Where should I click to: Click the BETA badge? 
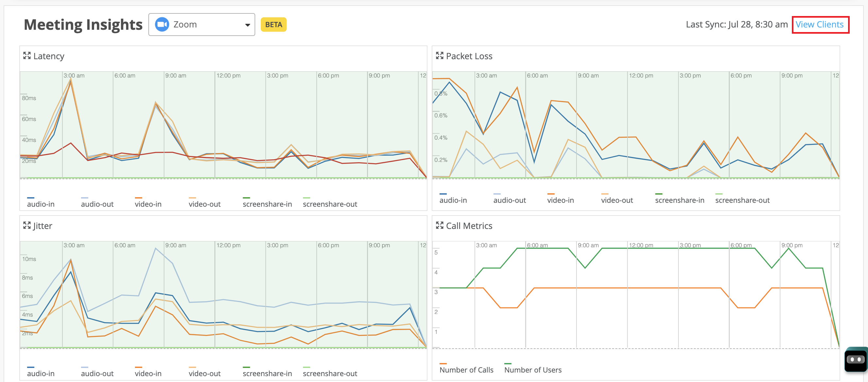click(273, 25)
